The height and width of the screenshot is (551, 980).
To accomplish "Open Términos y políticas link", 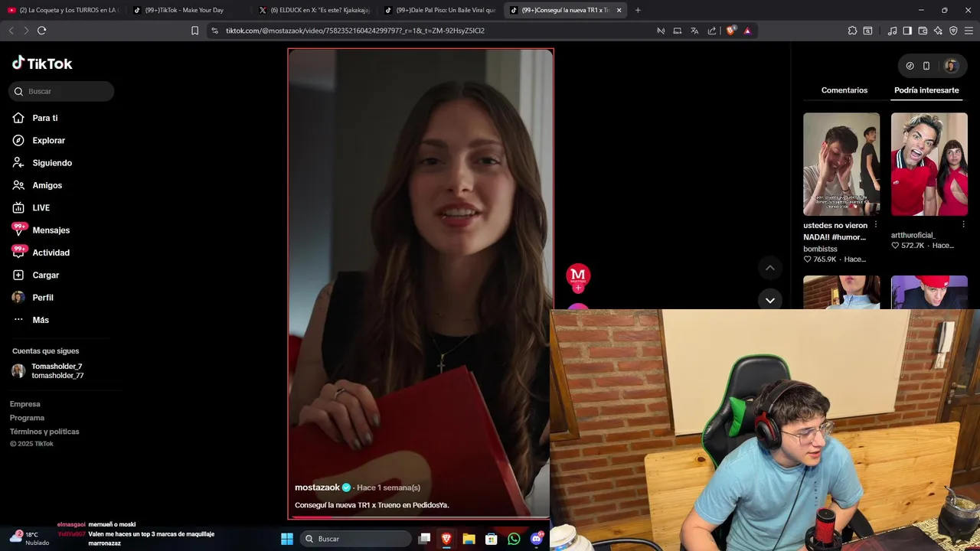I will tap(44, 432).
